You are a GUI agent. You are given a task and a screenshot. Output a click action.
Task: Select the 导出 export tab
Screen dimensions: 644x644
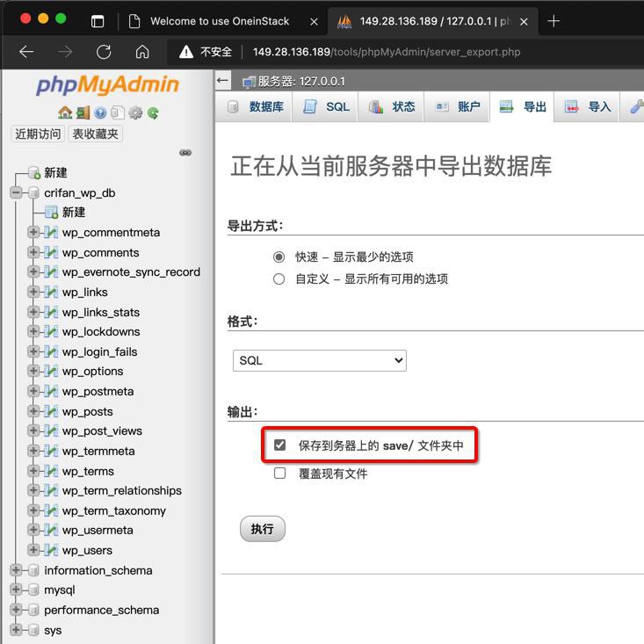[522, 107]
